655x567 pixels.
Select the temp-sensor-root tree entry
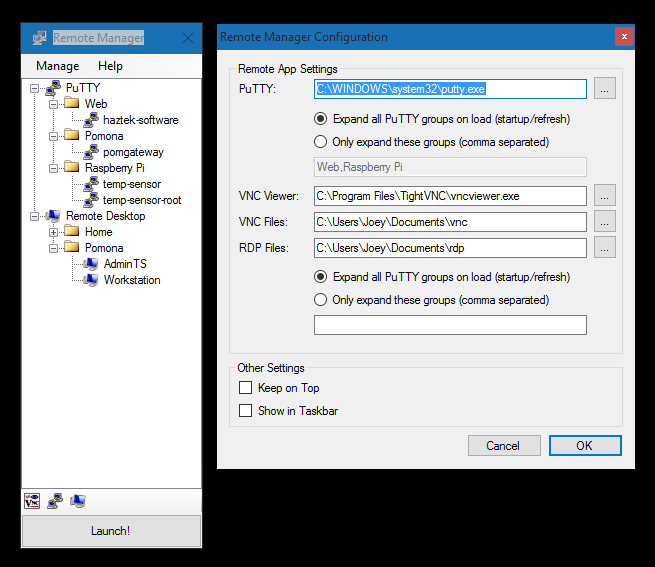142,200
